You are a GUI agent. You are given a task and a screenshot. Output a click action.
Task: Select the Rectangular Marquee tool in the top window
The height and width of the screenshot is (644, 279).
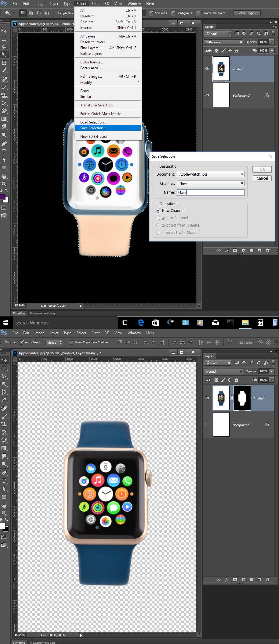click(x=4, y=39)
